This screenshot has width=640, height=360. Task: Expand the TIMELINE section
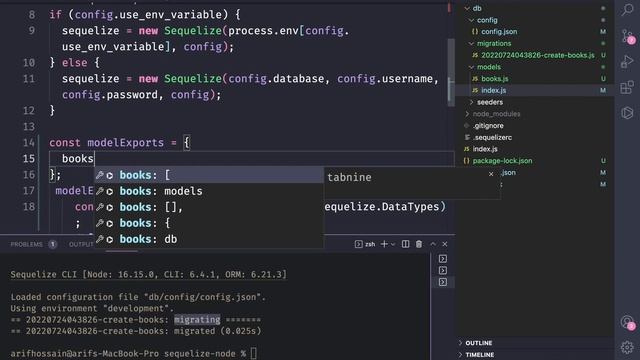[480, 355]
